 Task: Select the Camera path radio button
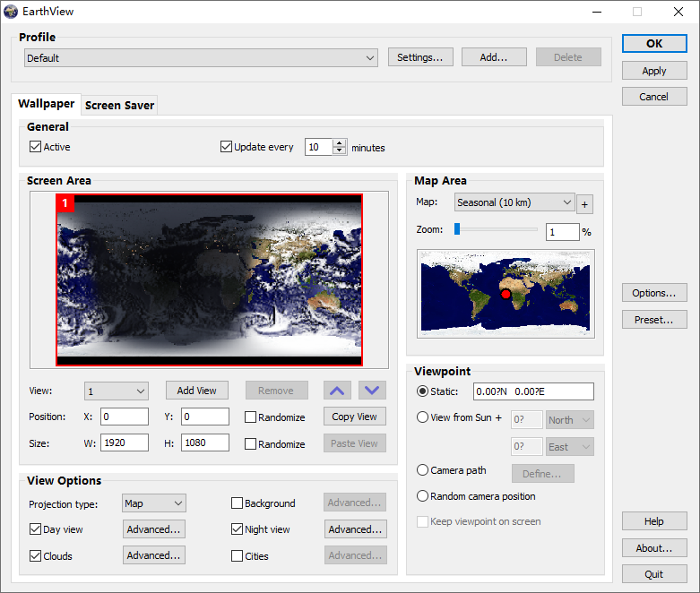tap(423, 470)
